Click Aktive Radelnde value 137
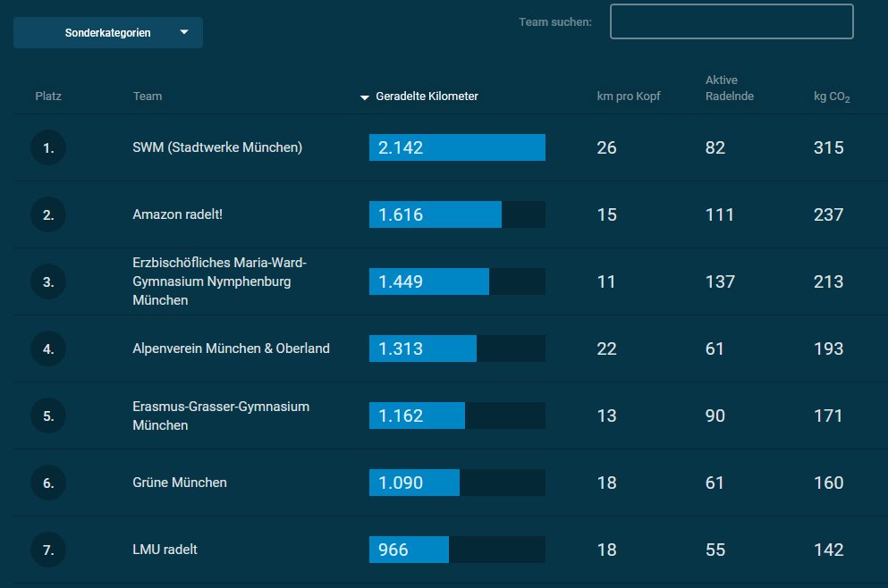The height and width of the screenshot is (588, 888). coord(721,281)
